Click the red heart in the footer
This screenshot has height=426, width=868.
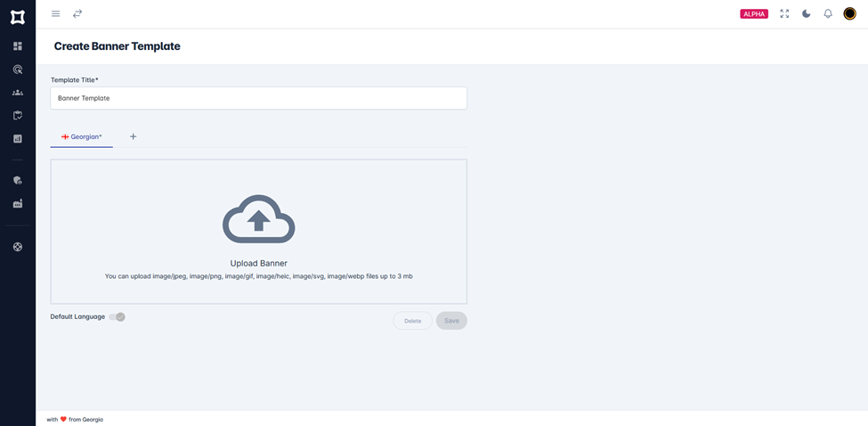click(x=63, y=420)
